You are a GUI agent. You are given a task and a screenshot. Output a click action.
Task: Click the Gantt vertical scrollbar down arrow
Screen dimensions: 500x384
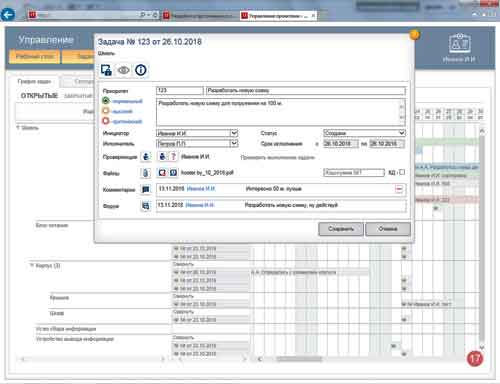482,348
